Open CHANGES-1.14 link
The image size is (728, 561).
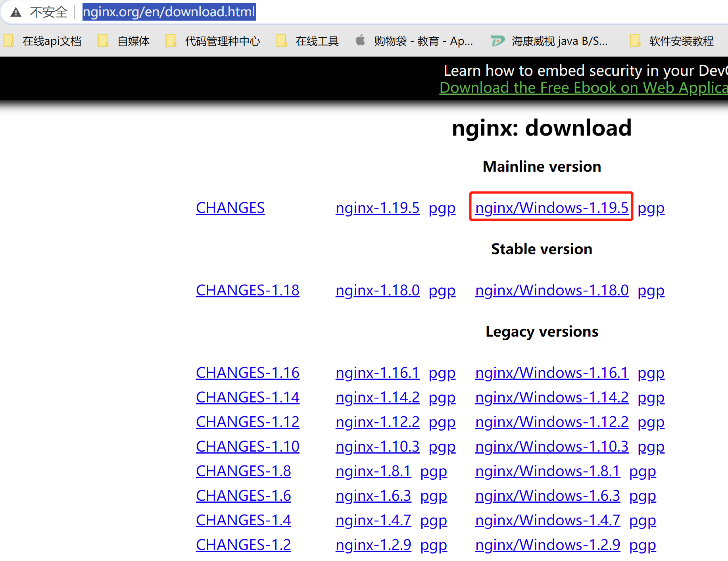tap(248, 398)
